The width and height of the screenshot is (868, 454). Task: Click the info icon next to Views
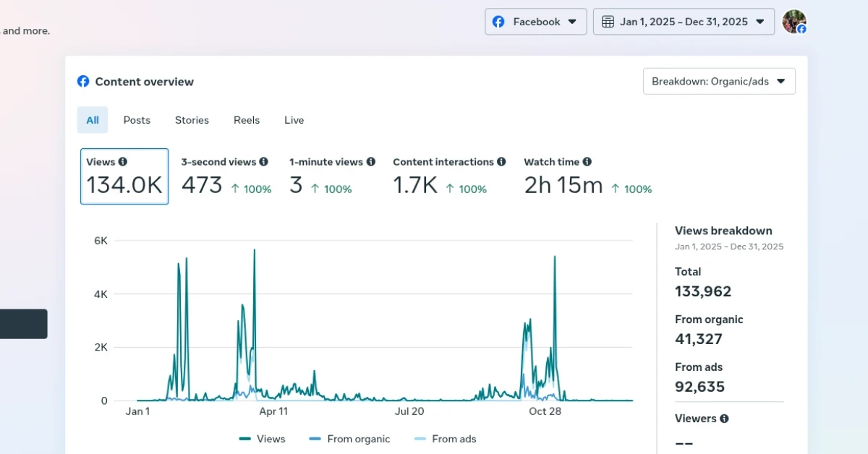123,162
